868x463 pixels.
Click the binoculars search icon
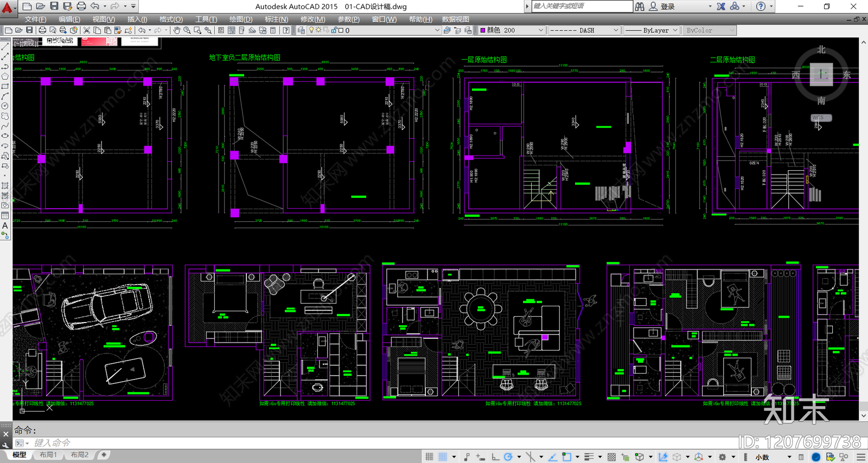pos(640,7)
